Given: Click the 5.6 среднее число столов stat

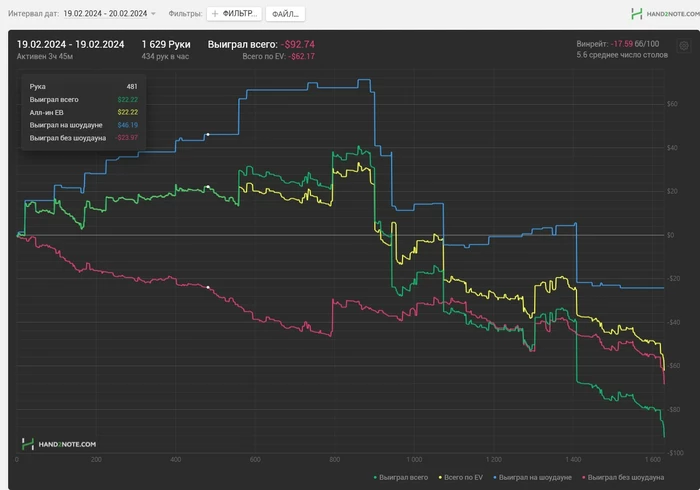Looking at the screenshot, I should point(622,55).
